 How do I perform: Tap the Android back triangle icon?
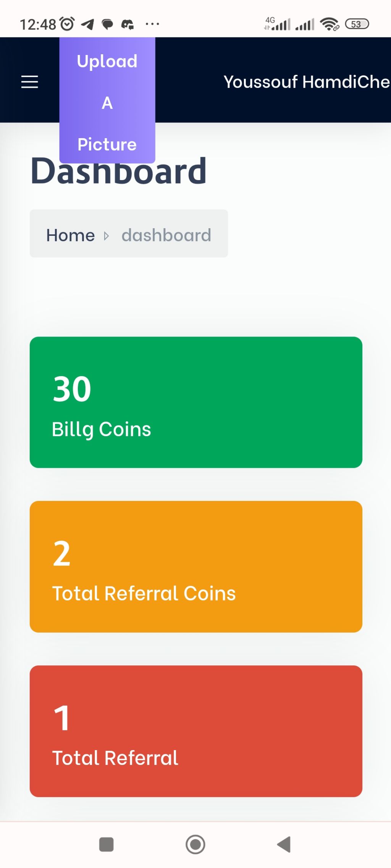click(284, 844)
